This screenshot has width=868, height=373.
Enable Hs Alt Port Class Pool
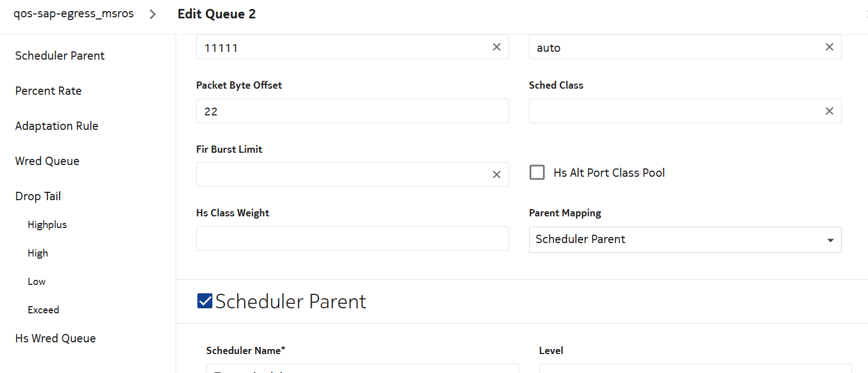(x=537, y=173)
